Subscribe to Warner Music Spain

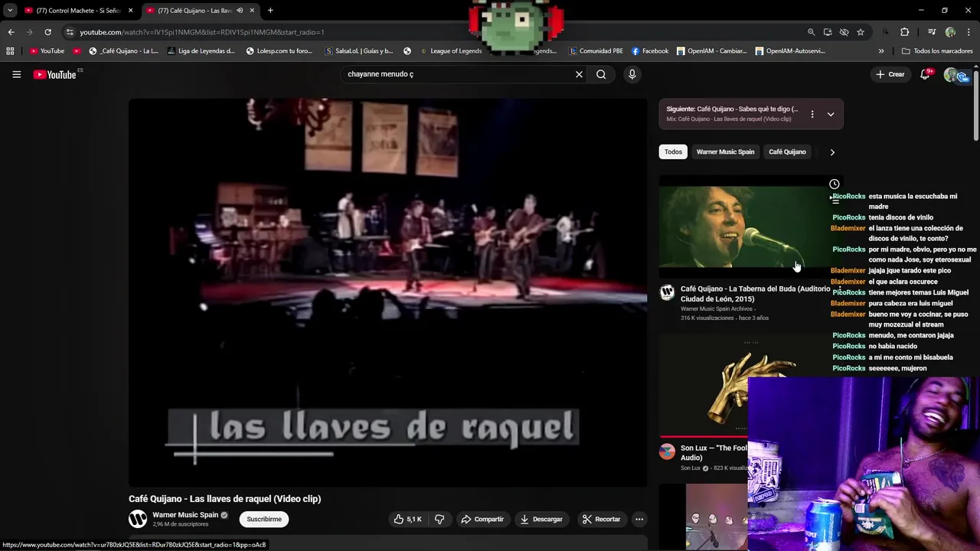263,519
